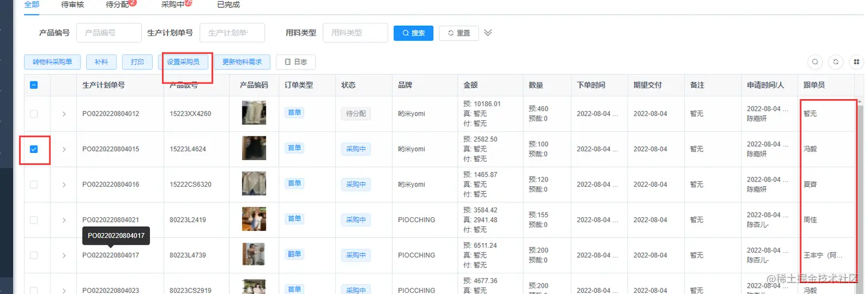Uncheck the row PO0220220804015 checkbox
Screen dimensions: 868x294
click(x=34, y=149)
